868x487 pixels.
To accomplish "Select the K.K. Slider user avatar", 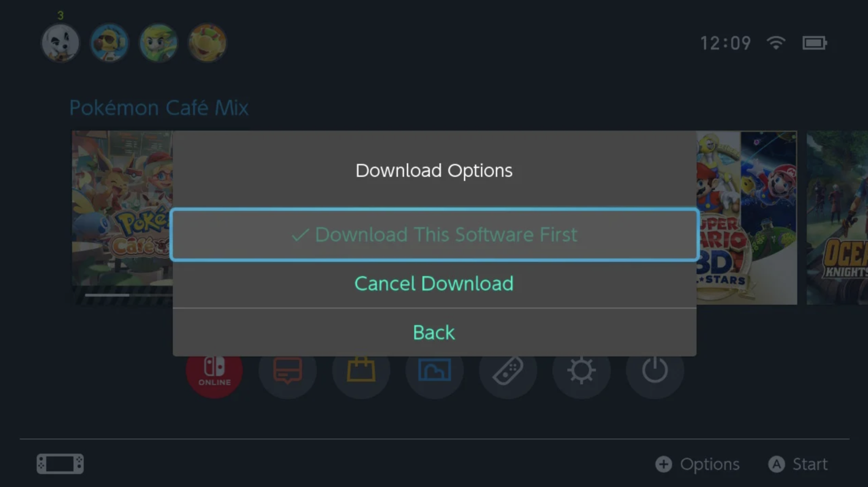I will (x=61, y=43).
